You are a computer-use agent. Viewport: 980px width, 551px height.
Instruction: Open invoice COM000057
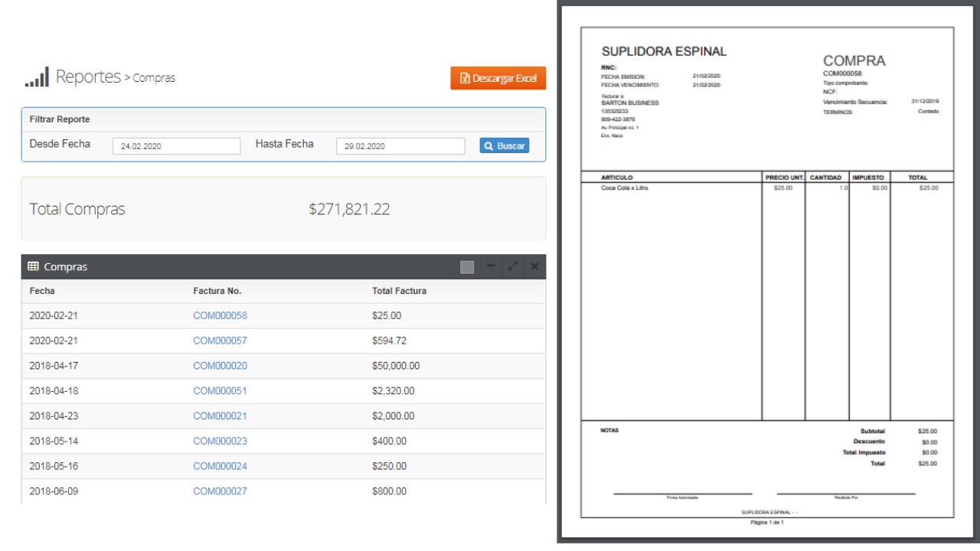[x=220, y=341]
